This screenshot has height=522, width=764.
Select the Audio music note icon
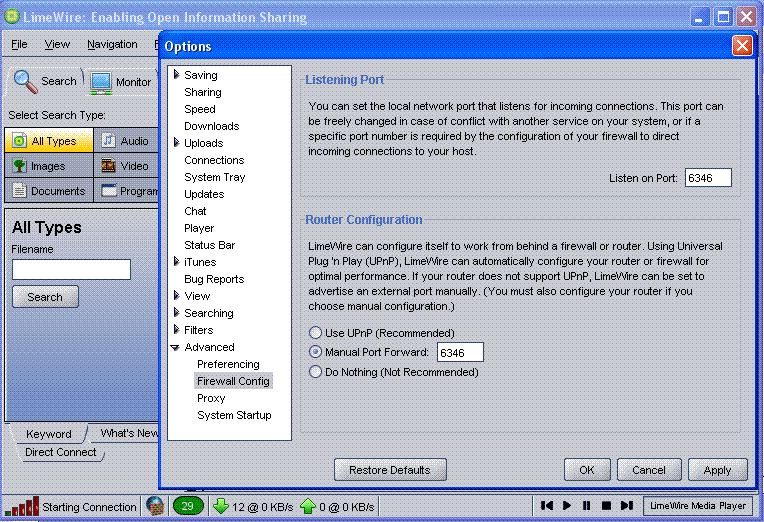point(108,141)
